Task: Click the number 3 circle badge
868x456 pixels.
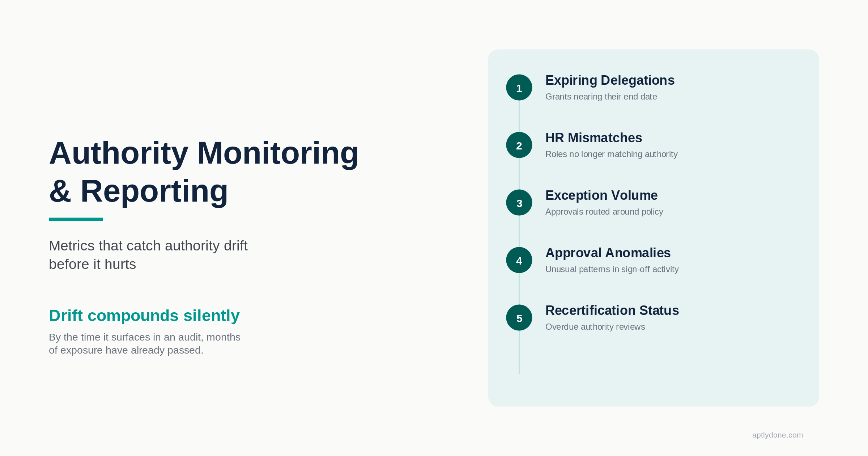Action: click(519, 203)
